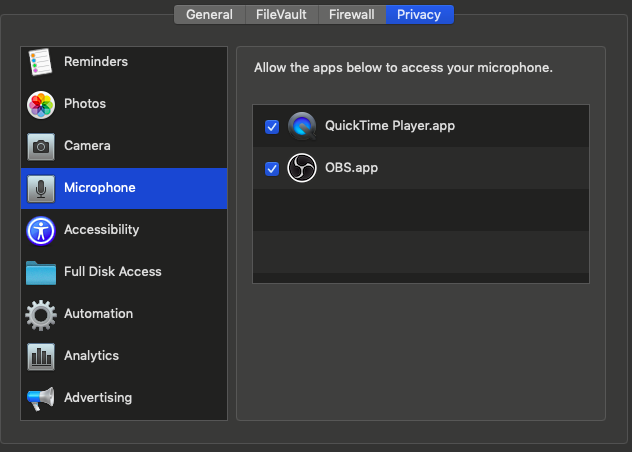The image size is (632, 452).
Task: Uncheck QuickTime Player microphone access
Action: pos(271,127)
